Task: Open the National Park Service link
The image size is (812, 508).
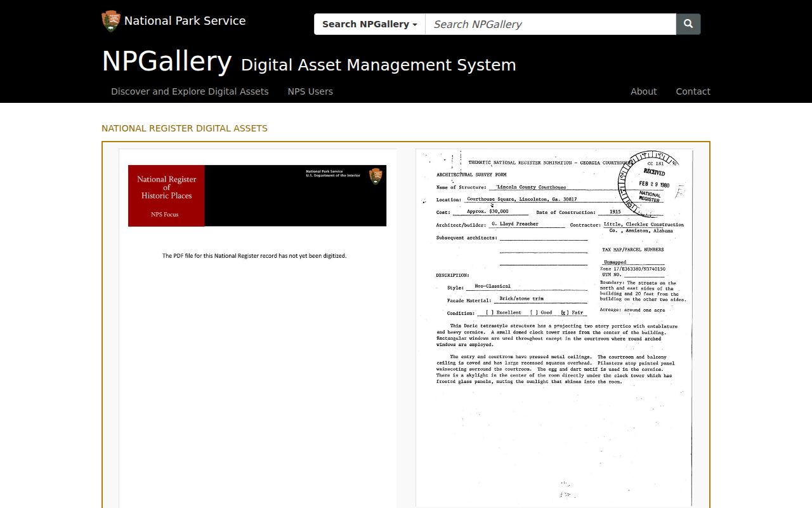Action: pos(185,21)
